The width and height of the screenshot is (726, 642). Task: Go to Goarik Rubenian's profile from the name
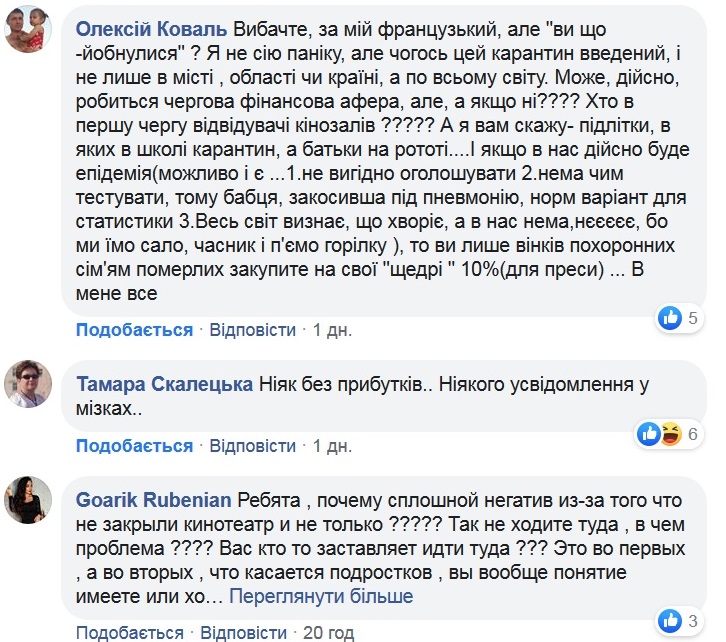click(x=154, y=500)
